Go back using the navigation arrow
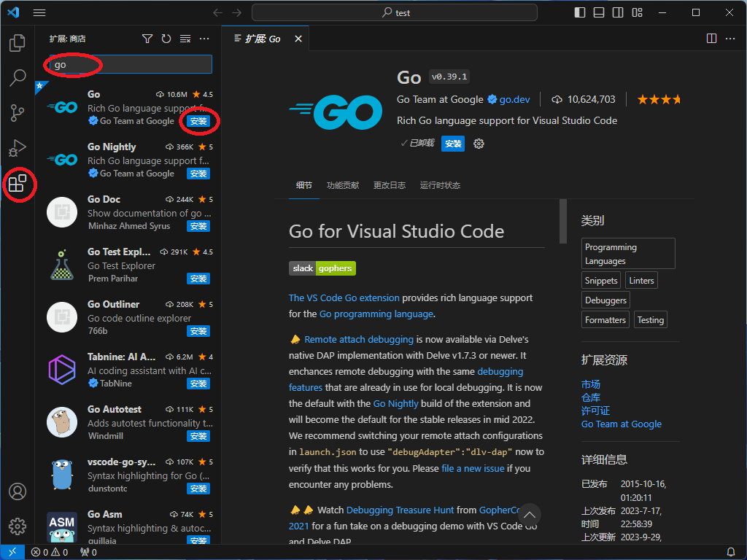This screenshot has width=747, height=560. 217,13
